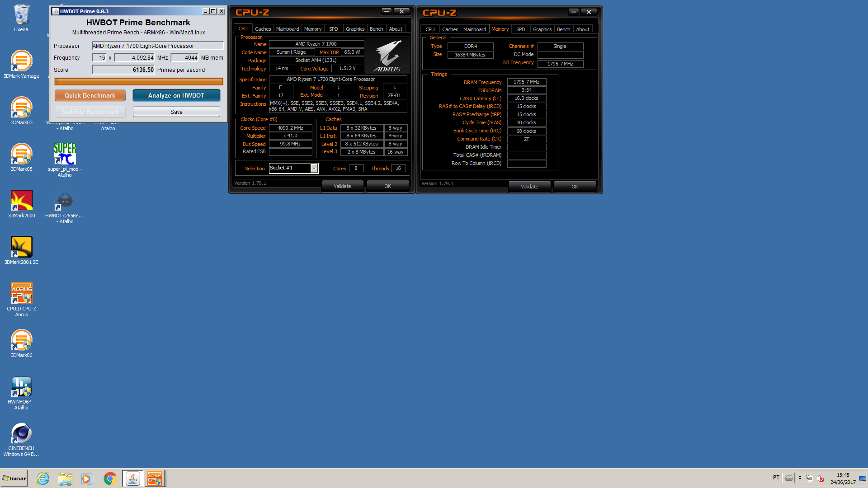Viewport: 868px width, 488px height.
Task: Click Analyze on HWBOT
Action: (x=176, y=95)
